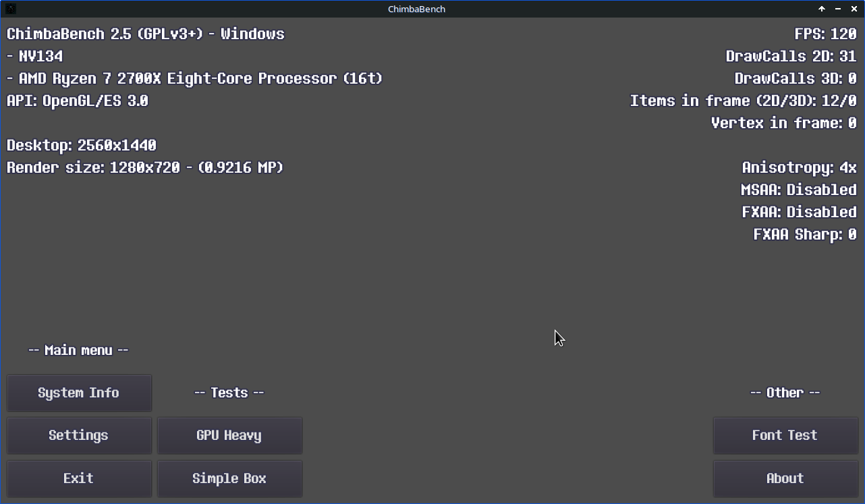Click the '-- Tests --' heading
The width and height of the screenshot is (865, 504).
pyautogui.click(x=229, y=393)
